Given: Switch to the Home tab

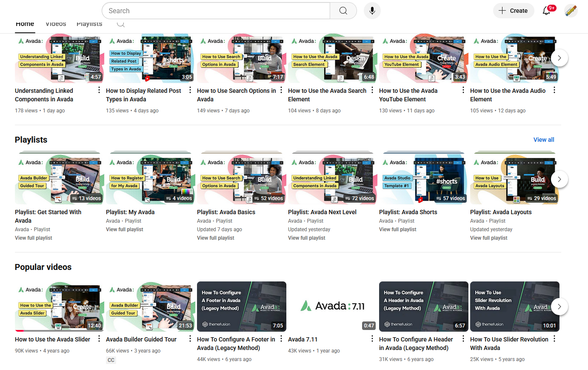Looking at the screenshot, I should [x=25, y=24].
